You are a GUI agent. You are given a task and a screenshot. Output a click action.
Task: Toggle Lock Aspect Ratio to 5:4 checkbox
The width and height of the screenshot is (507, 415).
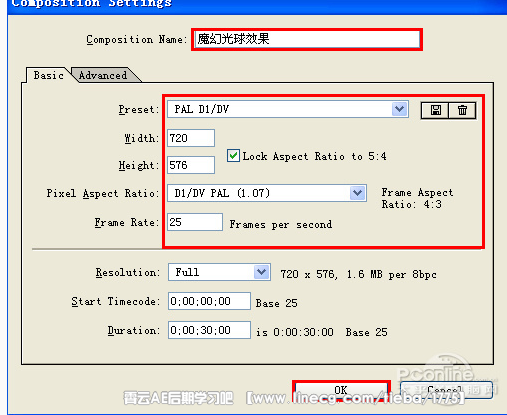233,156
